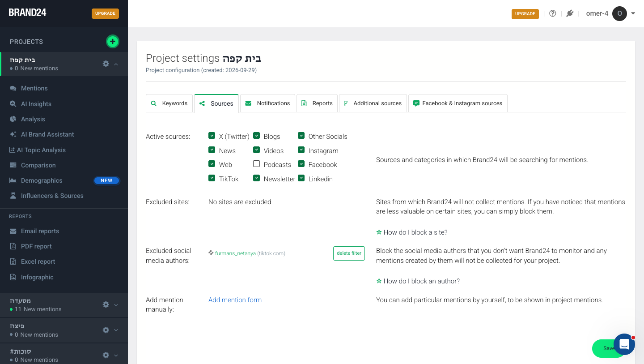Click the Demographics chart icon
The width and height of the screenshot is (644, 364).
[x=13, y=180]
